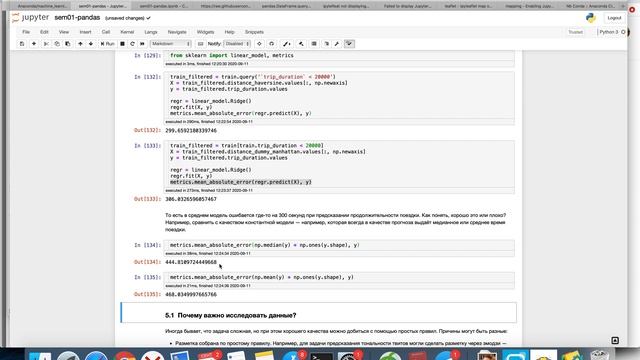Run the selected cell
Image resolution: width=640 pixels, height=360 pixels.
107,44
